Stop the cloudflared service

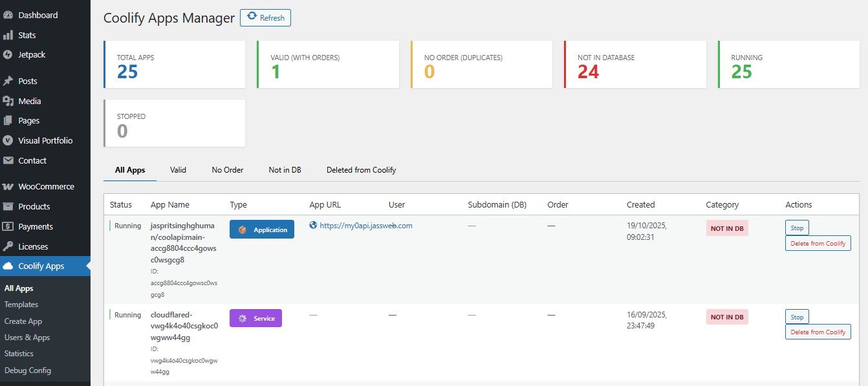point(797,317)
